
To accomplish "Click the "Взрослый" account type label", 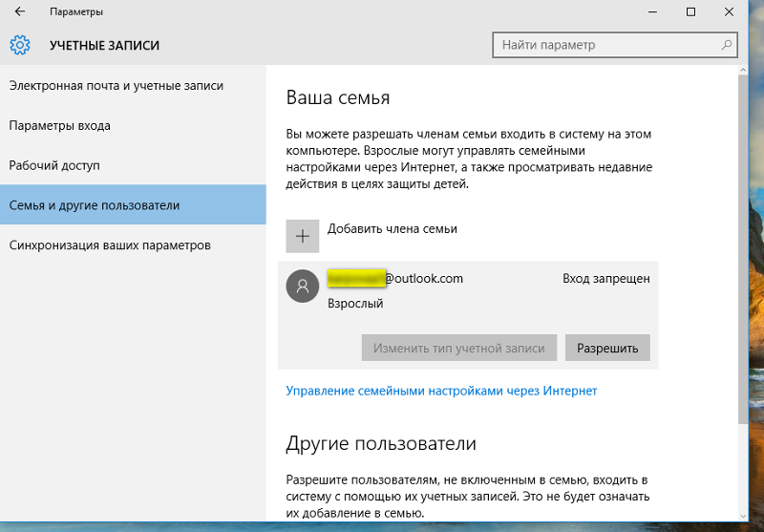I will 355,304.
